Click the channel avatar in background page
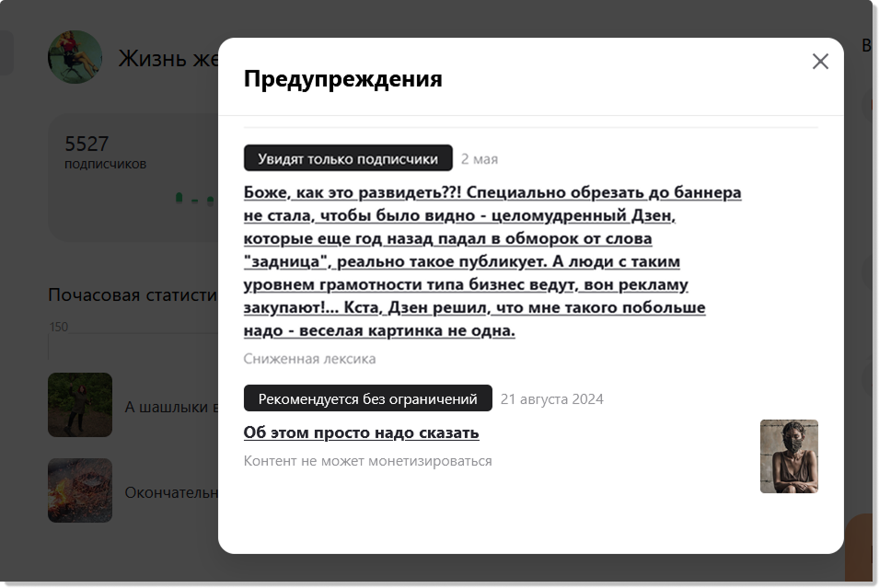 coord(75,57)
